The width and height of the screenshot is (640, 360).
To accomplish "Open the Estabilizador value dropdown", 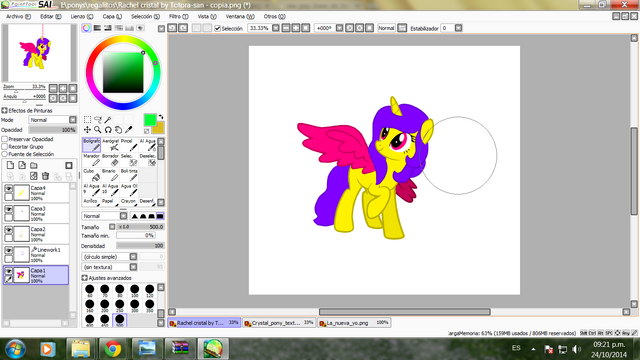I will click(458, 28).
